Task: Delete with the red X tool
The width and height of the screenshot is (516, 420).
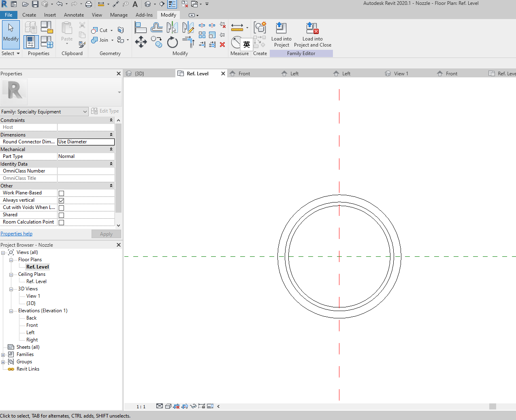Action: pyautogui.click(x=222, y=45)
